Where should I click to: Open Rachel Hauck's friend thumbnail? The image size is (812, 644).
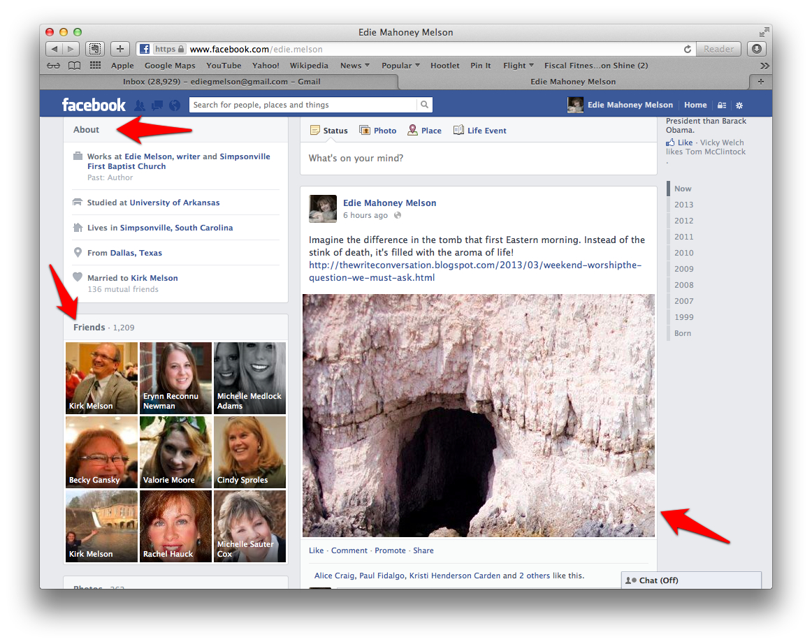tap(175, 526)
